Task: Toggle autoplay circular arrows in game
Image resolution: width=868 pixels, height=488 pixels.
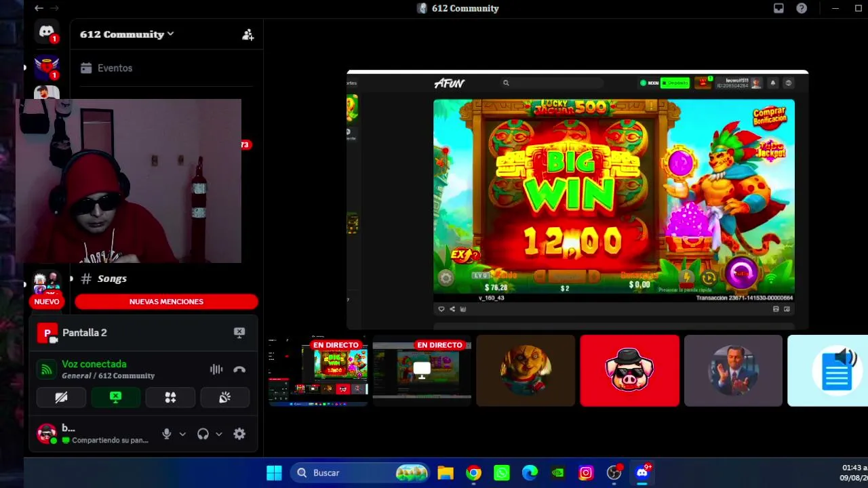Action: click(709, 277)
